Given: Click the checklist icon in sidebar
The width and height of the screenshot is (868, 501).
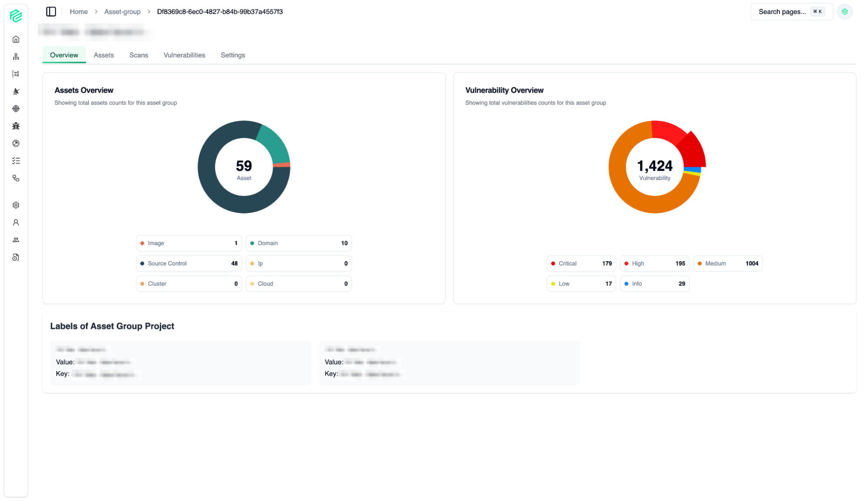Looking at the screenshot, I should click(x=16, y=161).
